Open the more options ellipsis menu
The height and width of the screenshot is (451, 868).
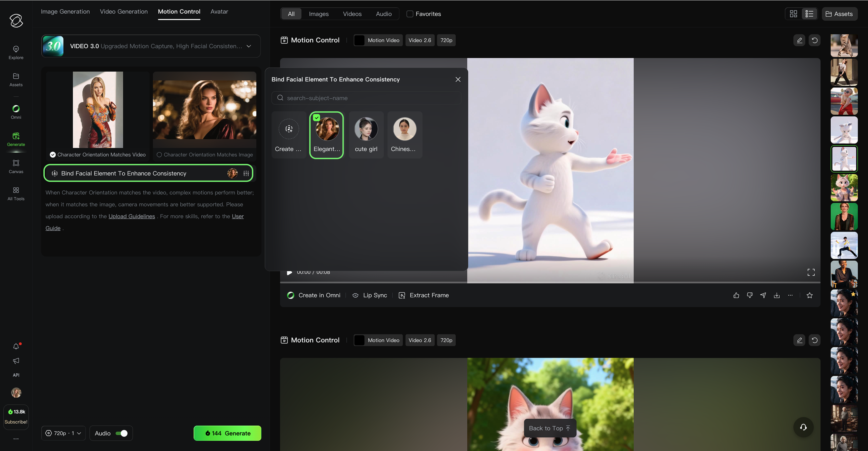pos(790,295)
